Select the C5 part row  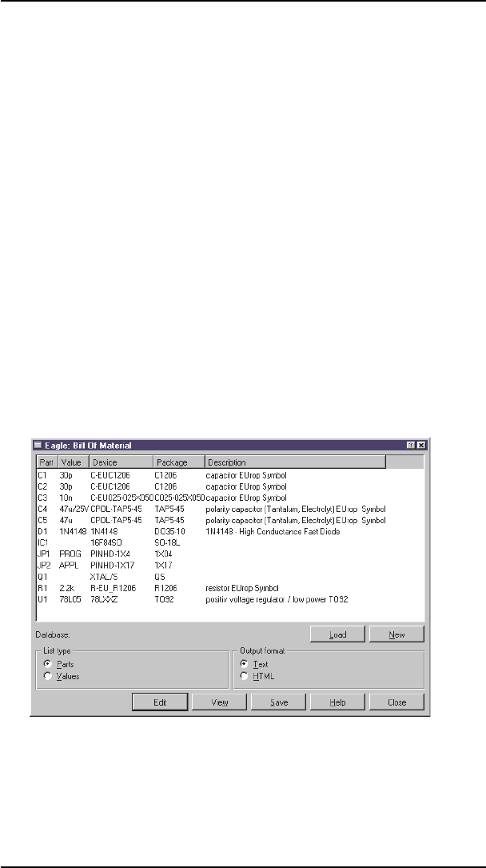230,520
